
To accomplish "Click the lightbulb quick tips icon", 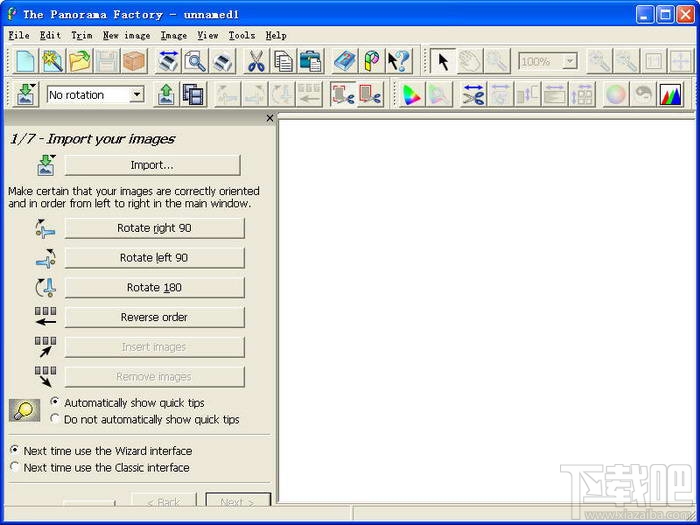I will click(x=25, y=410).
